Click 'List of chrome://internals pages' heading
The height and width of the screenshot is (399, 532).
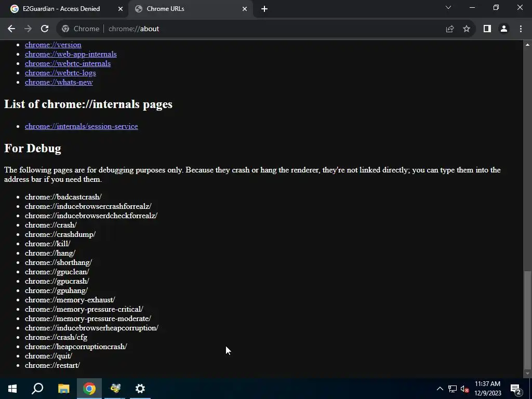pos(88,104)
